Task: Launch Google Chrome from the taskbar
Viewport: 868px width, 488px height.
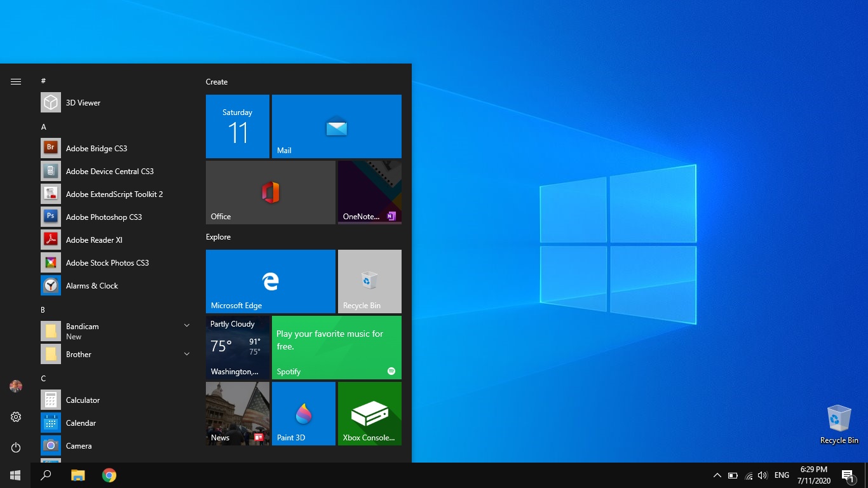Action: 109,475
